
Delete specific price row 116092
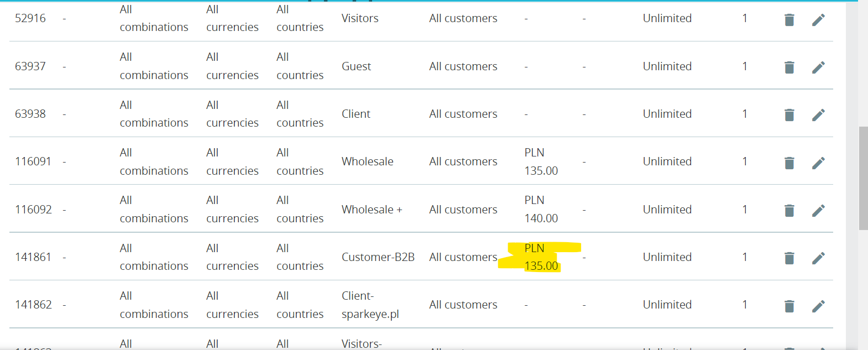click(789, 211)
